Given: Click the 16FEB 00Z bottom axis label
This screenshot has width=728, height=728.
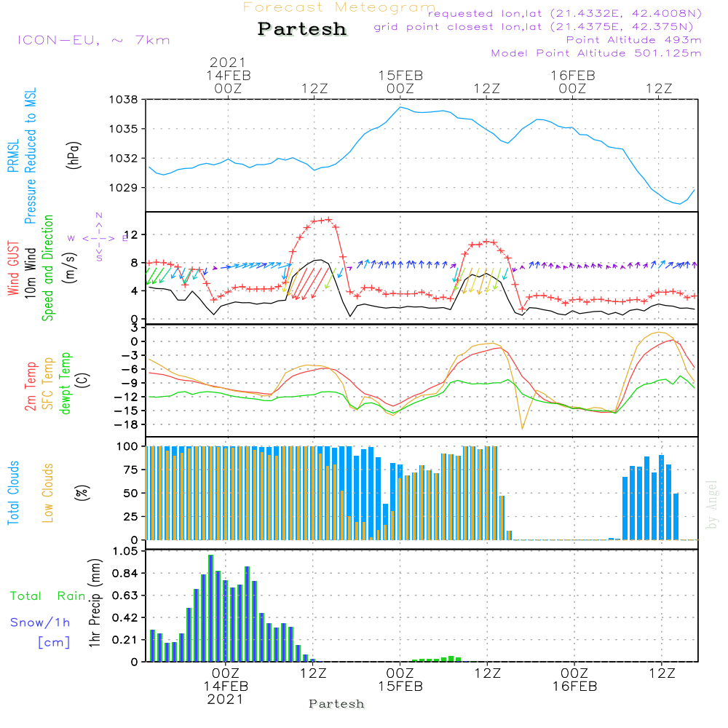Looking at the screenshot, I should pos(574,680).
